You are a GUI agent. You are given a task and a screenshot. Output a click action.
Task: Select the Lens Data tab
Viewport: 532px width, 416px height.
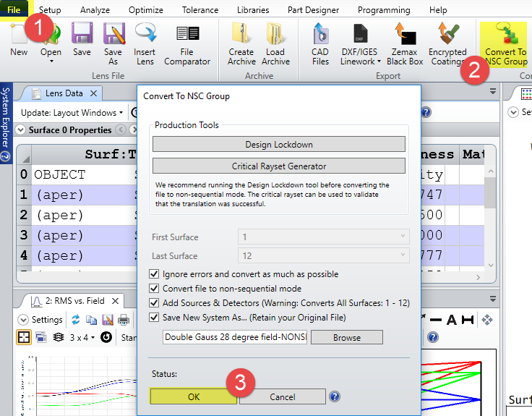click(64, 93)
